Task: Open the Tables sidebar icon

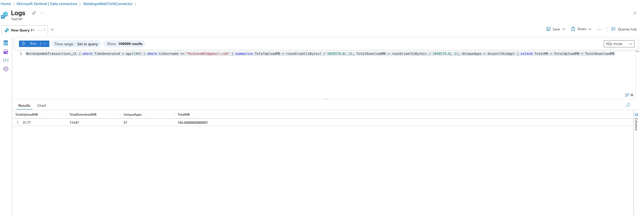Action: (6, 43)
